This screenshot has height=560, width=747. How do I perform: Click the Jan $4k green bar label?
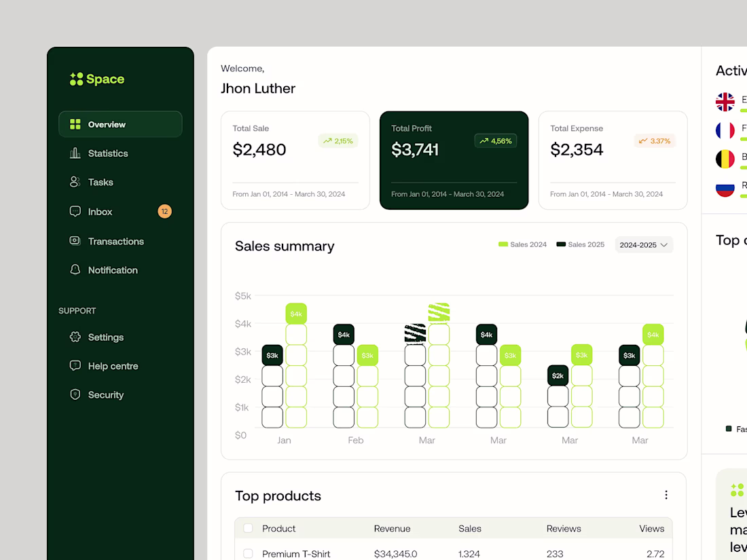296,314
